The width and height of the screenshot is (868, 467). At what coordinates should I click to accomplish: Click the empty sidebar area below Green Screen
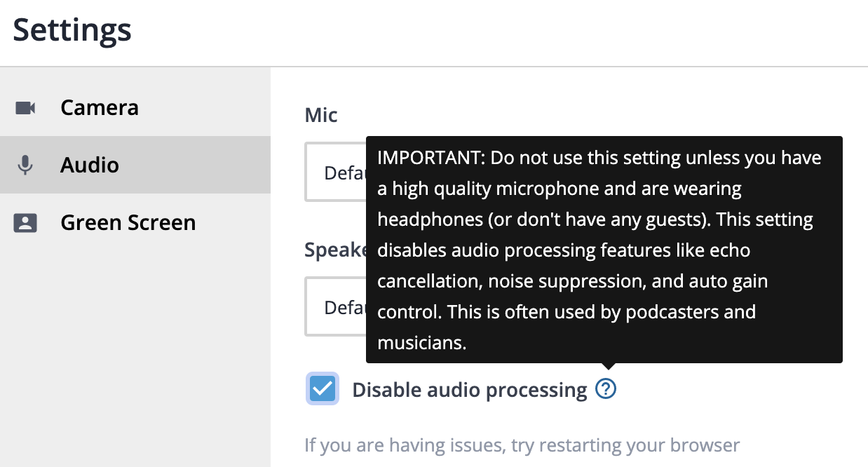tap(135, 359)
